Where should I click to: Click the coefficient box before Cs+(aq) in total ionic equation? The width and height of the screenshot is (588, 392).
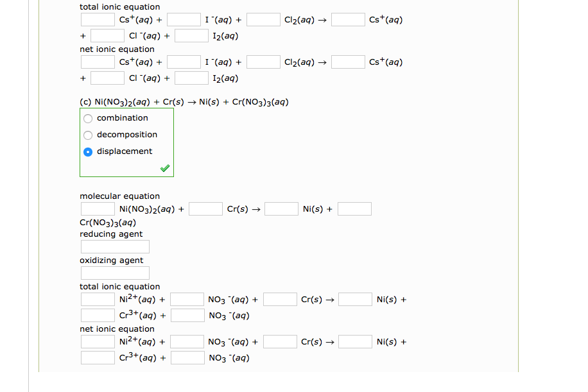point(97,19)
